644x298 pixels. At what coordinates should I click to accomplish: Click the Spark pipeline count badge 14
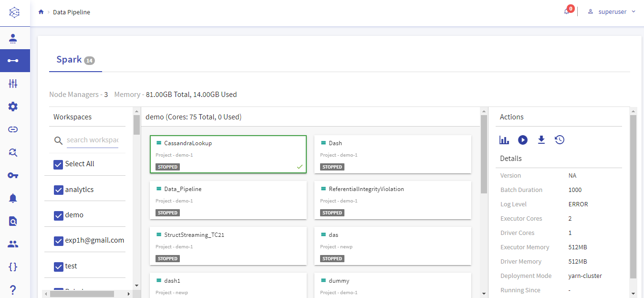(x=89, y=61)
